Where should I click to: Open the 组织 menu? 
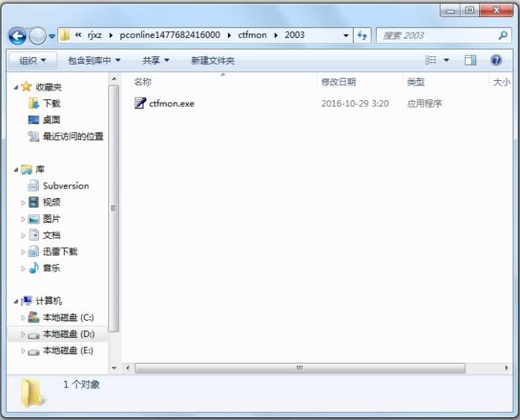coord(32,60)
